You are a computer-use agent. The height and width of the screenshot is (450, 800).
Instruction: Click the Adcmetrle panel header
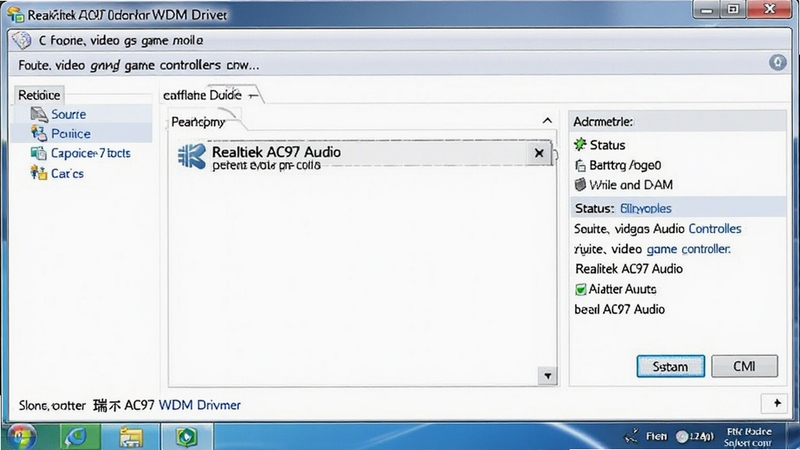pos(678,121)
